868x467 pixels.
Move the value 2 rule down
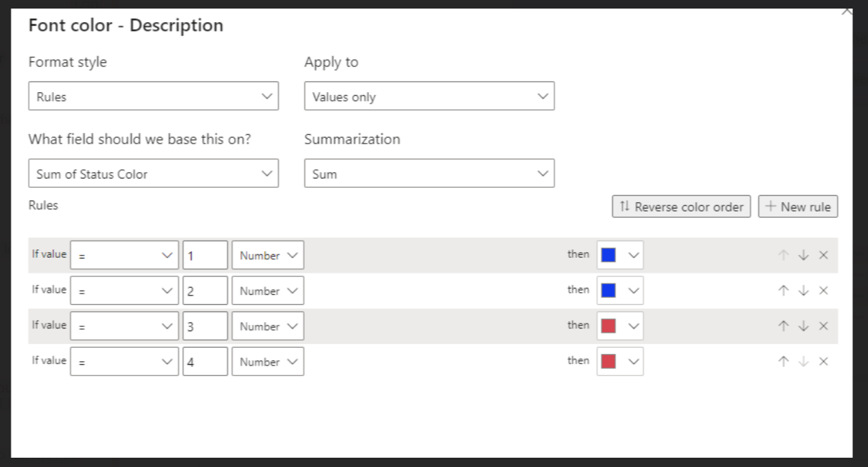point(804,291)
